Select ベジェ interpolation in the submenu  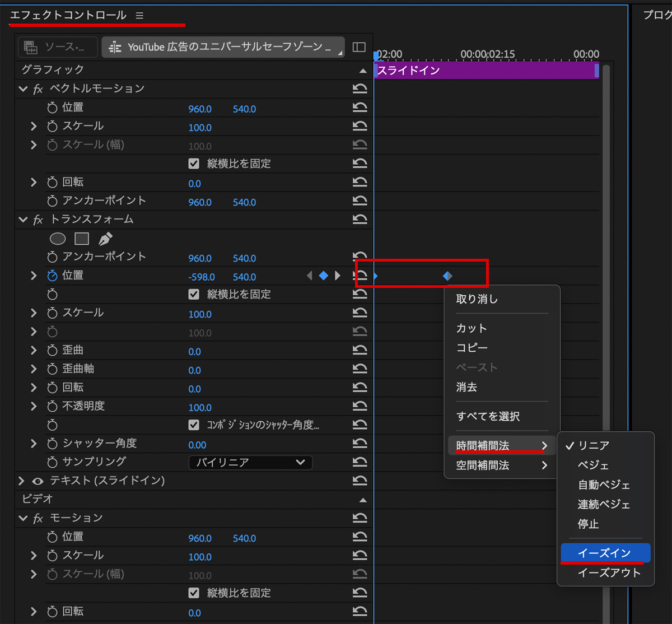coord(593,465)
